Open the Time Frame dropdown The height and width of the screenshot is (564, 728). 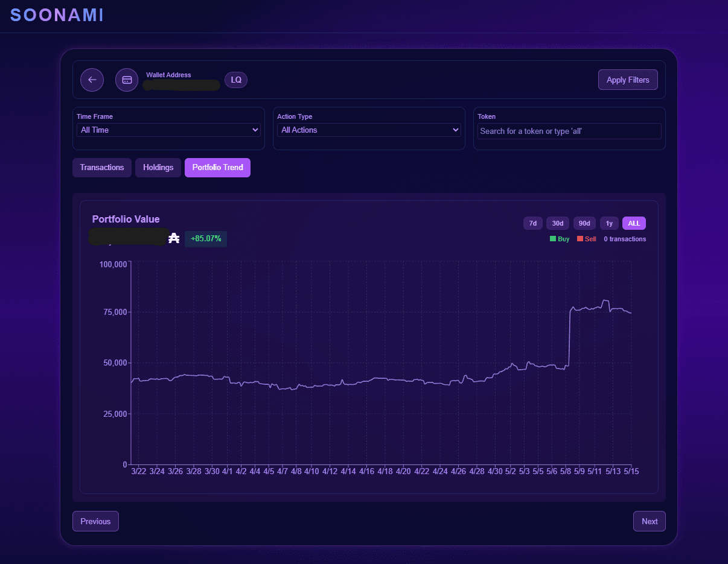[168, 130]
